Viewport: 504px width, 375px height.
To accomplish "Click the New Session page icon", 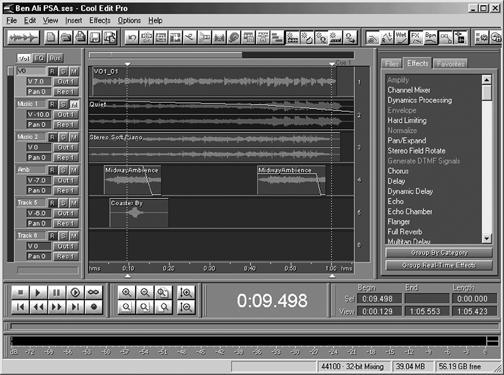I will (x=51, y=37).
